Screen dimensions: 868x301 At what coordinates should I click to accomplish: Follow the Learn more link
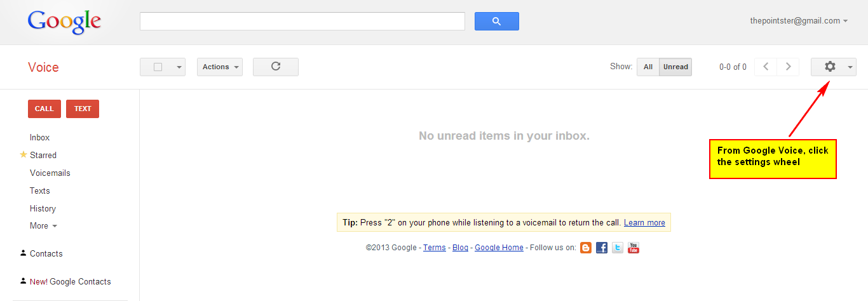pyautogui.click(x=644, y=223)
